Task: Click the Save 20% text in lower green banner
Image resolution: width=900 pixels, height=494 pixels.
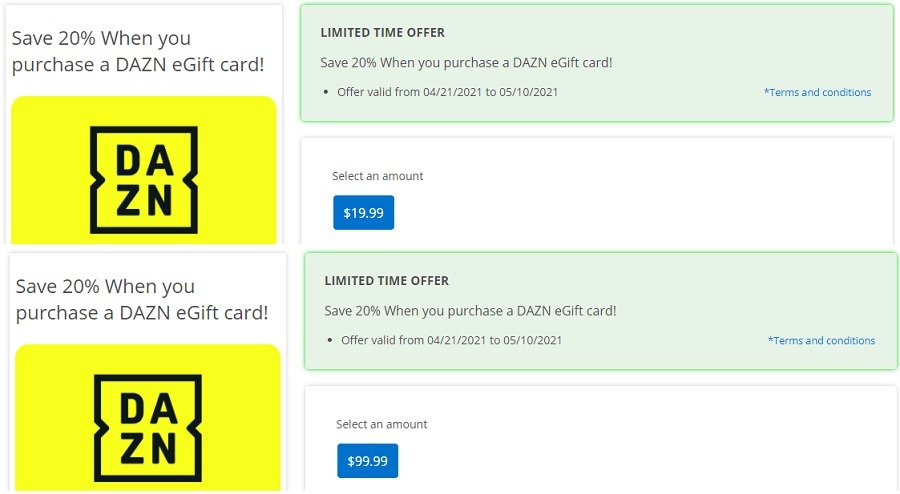Action: pyautogui.click(x=470, y=310)
